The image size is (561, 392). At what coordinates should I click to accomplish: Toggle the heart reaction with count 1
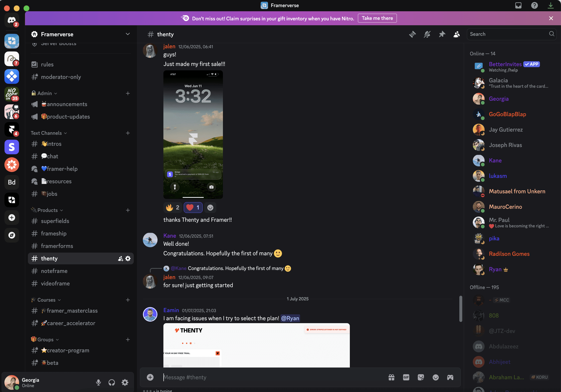pos(193,208)
